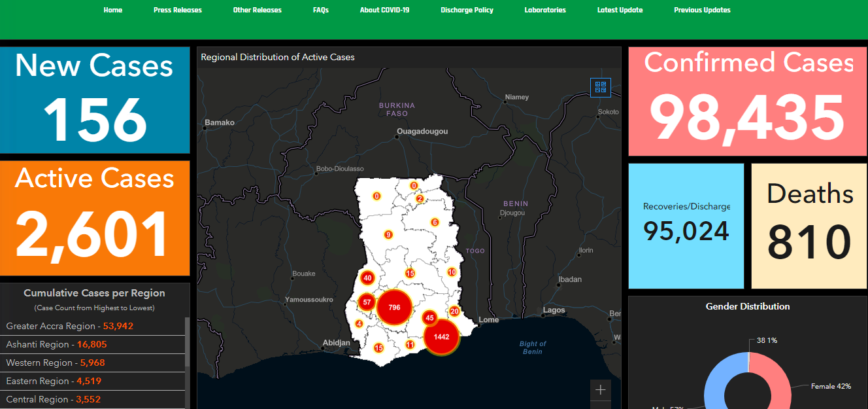This screenshot has height=409, width=868.
Task: Open the Discharge Policy link
Action: pos(467,10)
